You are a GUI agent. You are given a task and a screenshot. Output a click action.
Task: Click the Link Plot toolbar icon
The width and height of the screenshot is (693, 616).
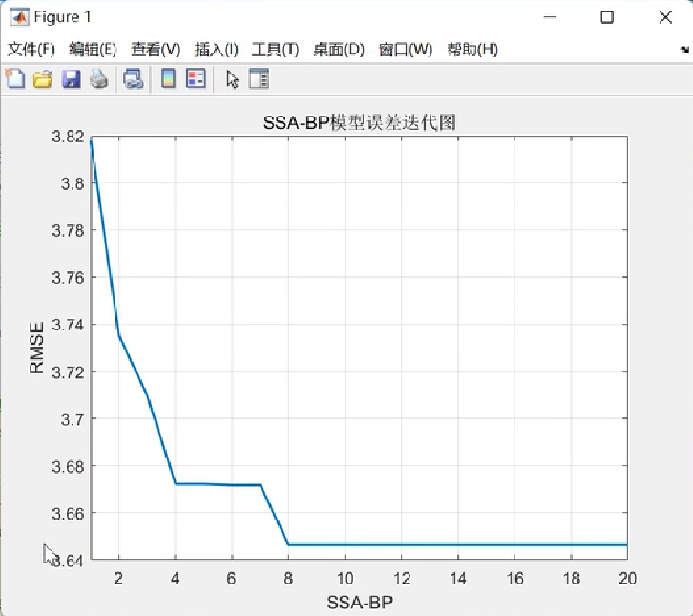point(133,79)
